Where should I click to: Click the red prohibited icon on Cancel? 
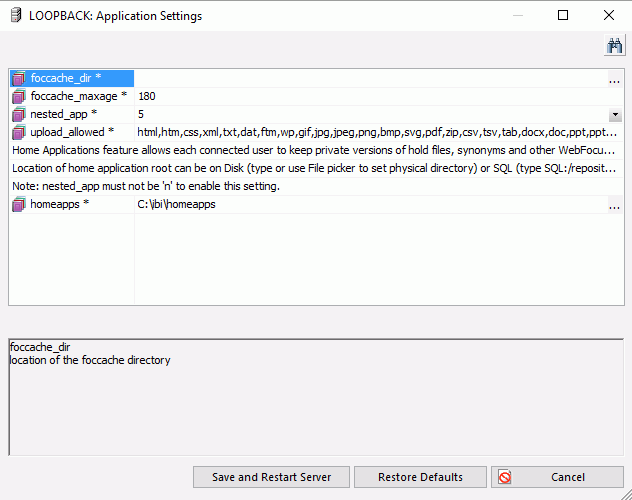(505, 477)
